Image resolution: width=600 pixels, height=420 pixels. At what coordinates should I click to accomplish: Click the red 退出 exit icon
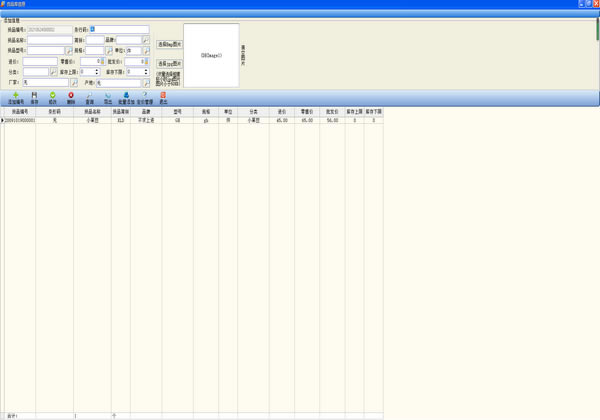164,97
